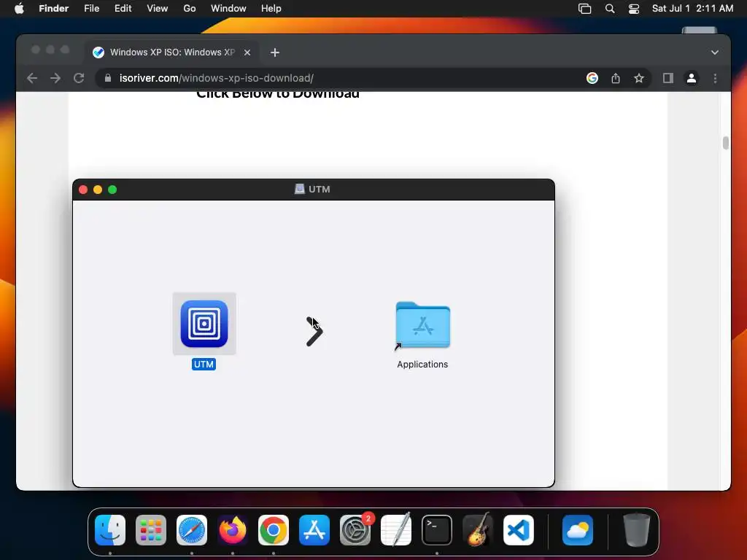The width and height of the screenshot is (747, 560).
Task: Open a new Chrome tab
Action: pyautogui.click(x=275, y=52)
